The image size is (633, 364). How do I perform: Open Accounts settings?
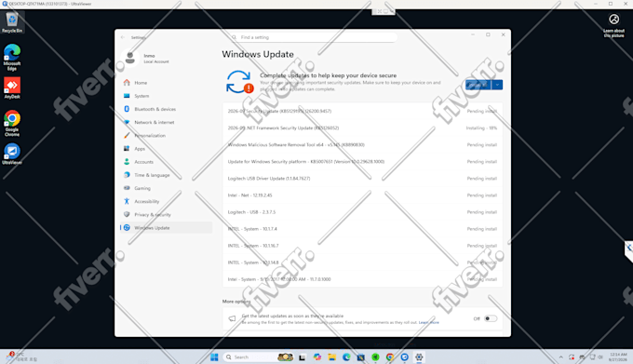click(x=166, y=162)
